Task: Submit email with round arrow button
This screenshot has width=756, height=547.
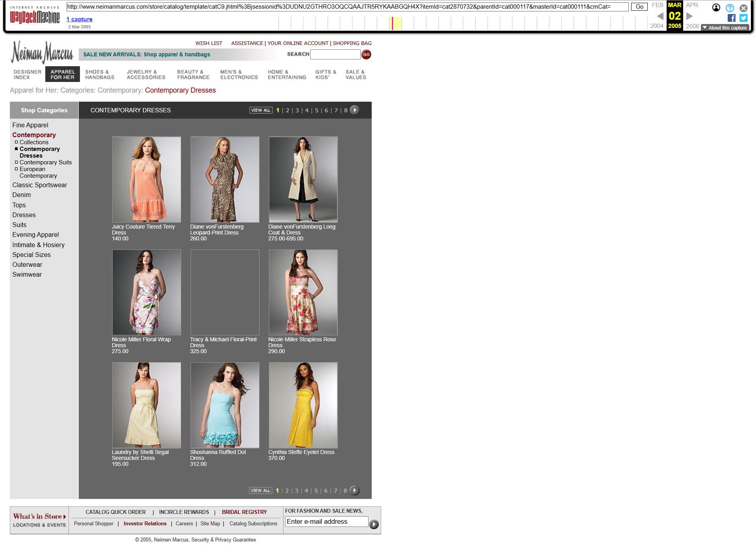Action: (374, 524)
